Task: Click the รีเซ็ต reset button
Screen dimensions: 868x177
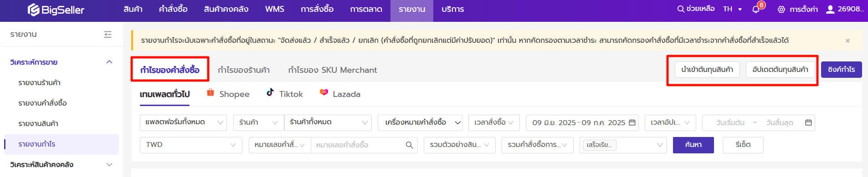Action: point(743,145)
